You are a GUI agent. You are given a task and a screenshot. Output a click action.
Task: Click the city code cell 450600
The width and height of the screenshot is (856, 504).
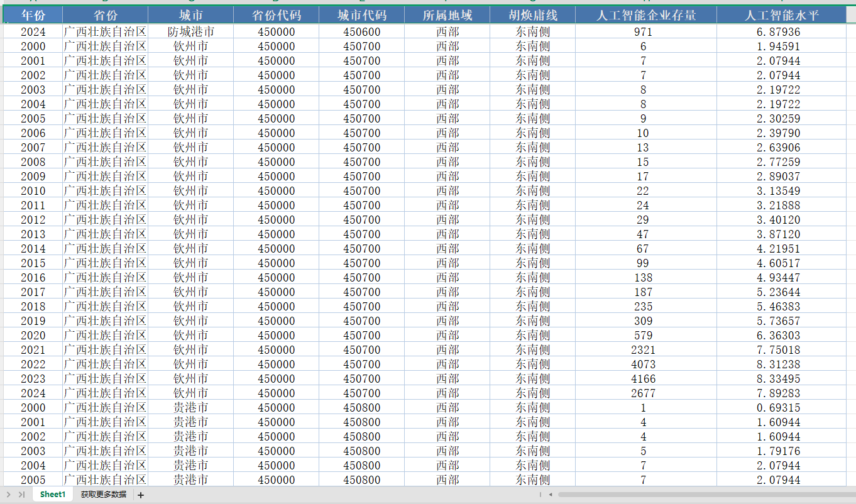pyautogui.click(x=361, y=31)
